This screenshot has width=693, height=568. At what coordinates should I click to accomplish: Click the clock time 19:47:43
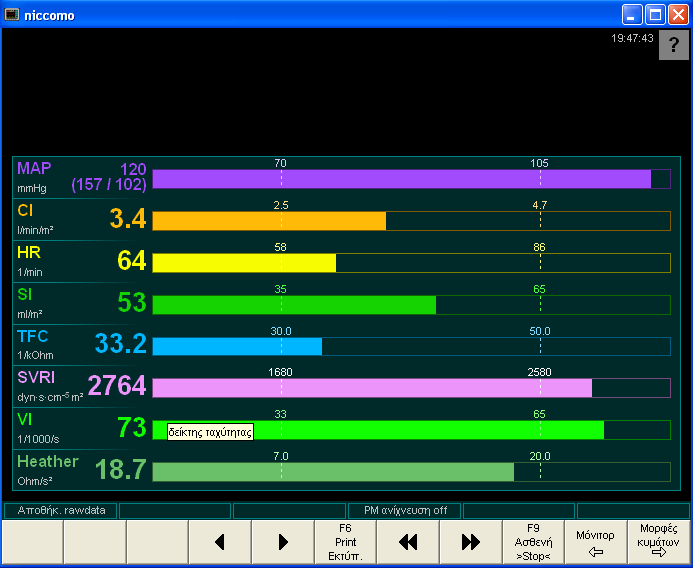click(x=632, y=38)
